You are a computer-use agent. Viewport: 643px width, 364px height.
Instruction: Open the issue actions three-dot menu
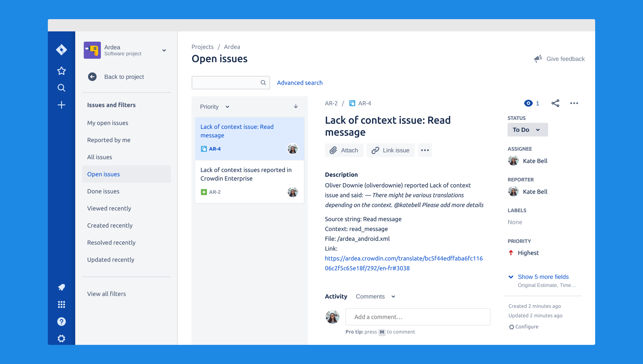[574, 103]
